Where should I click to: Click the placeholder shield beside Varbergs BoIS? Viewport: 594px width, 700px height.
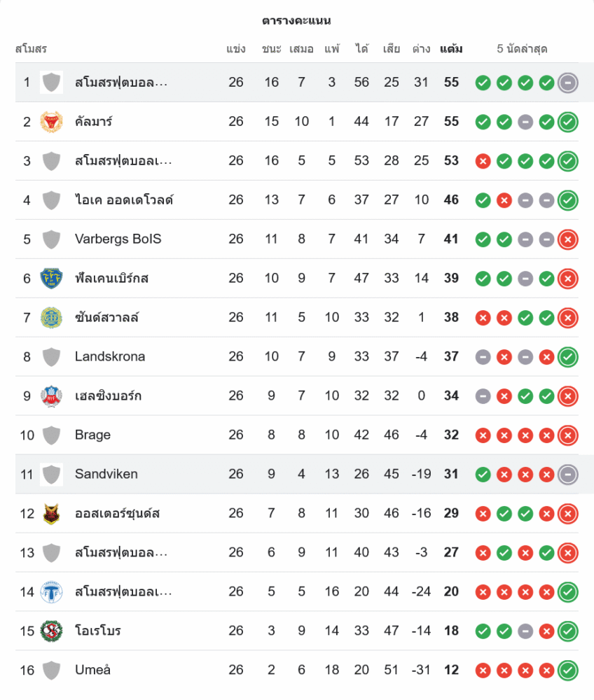[x=51, y=239]
